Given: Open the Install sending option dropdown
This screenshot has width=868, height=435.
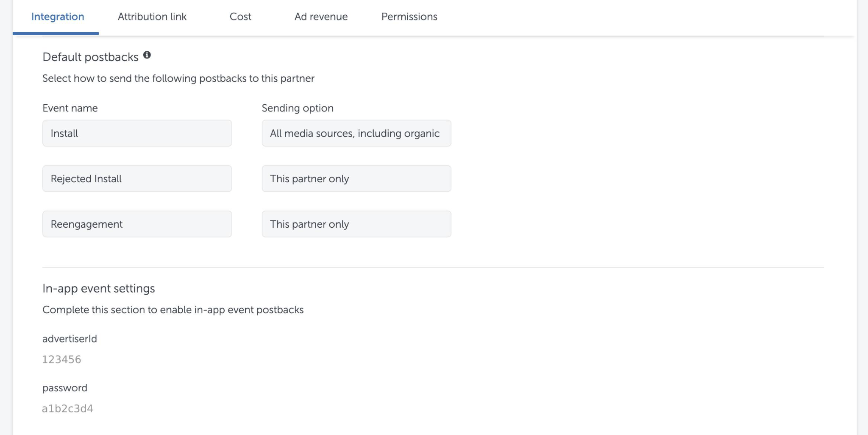Looking at the screenshot, I should pos(356,133).
